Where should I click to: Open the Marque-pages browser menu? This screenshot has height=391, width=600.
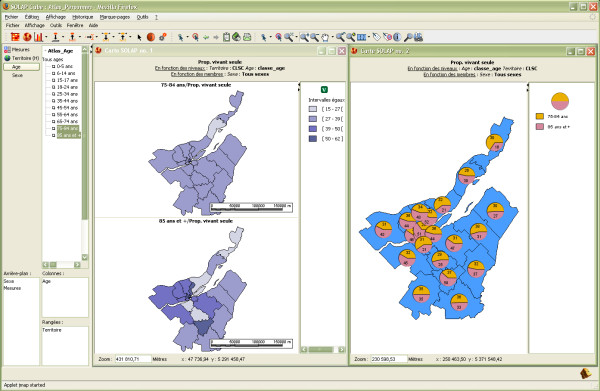[114, 17]
